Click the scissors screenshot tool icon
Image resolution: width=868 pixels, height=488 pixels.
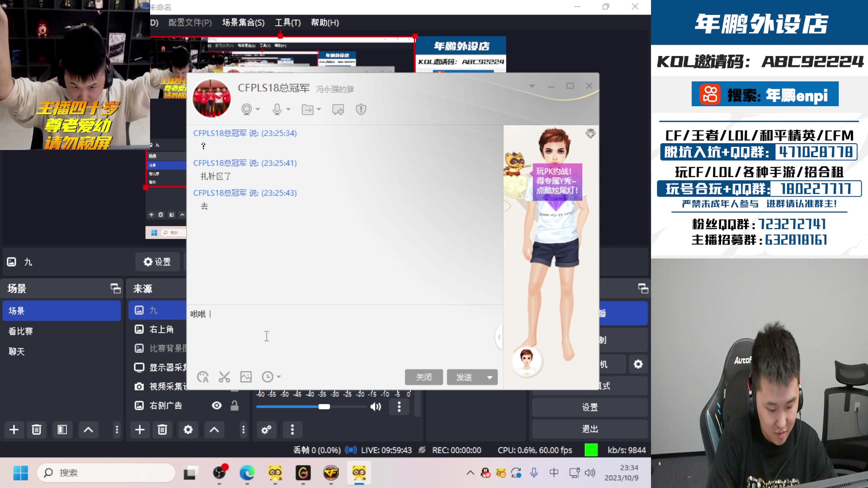(x=224, y=377)
